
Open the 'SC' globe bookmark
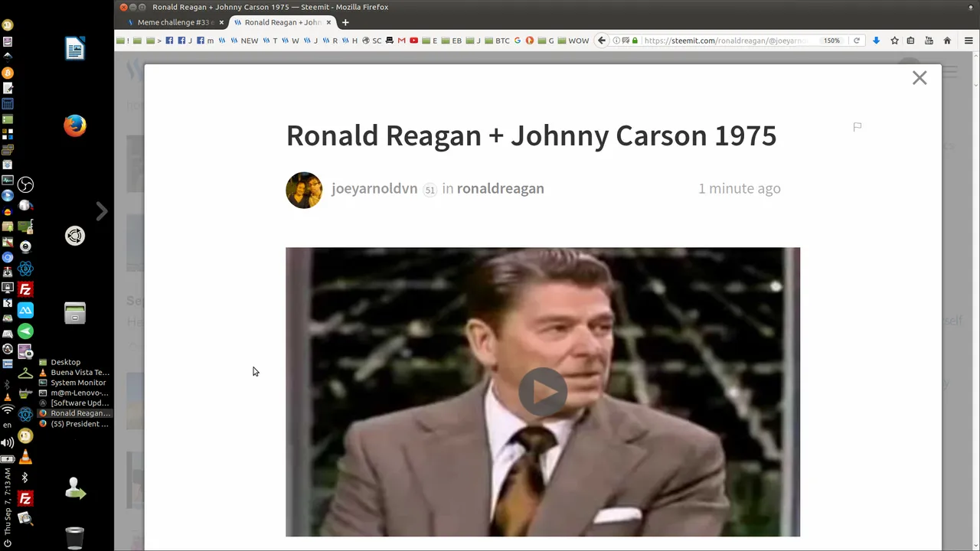click(x=371, y=41)
